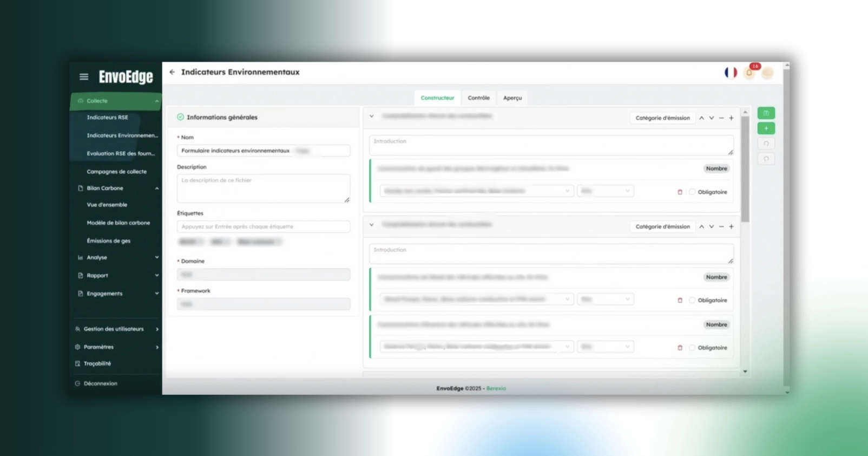Add to the second section with its plus icon

click(731, 227)
